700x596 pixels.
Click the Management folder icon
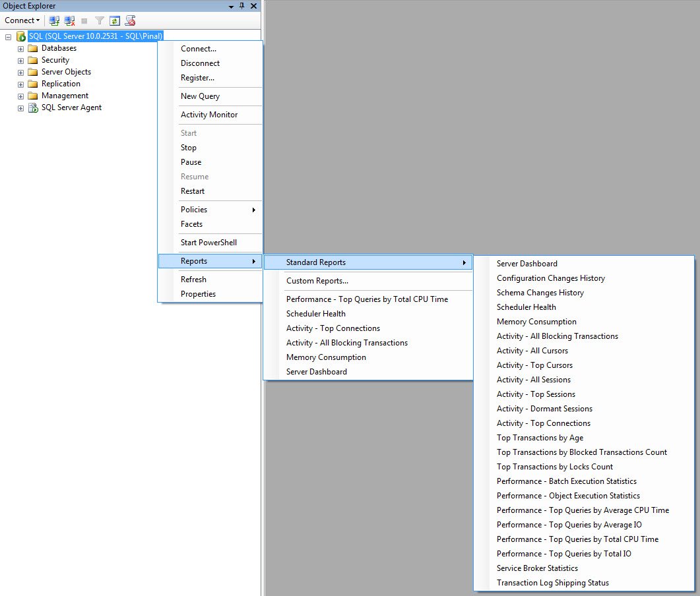point(32,96)
